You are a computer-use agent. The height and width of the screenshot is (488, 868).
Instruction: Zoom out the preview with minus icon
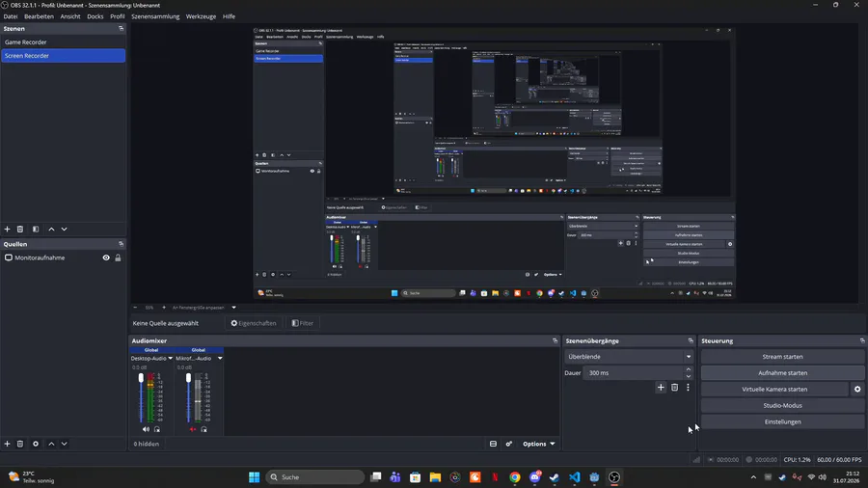click(x=135, y=307)
